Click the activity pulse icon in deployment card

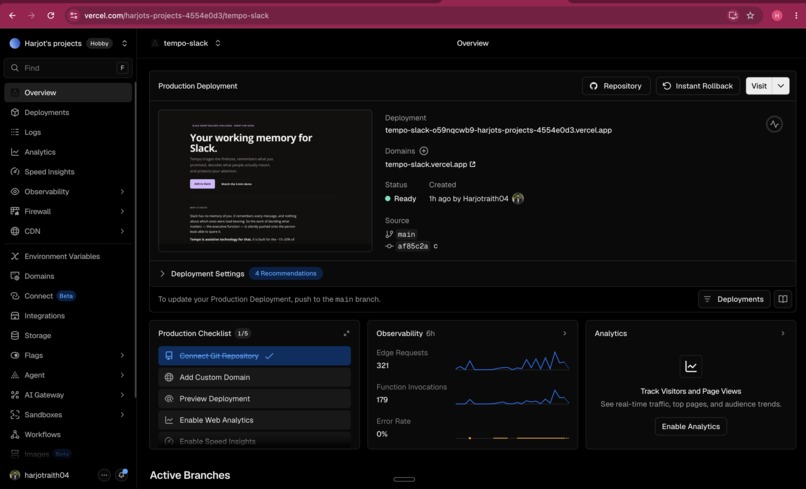[x=774, y=124]
